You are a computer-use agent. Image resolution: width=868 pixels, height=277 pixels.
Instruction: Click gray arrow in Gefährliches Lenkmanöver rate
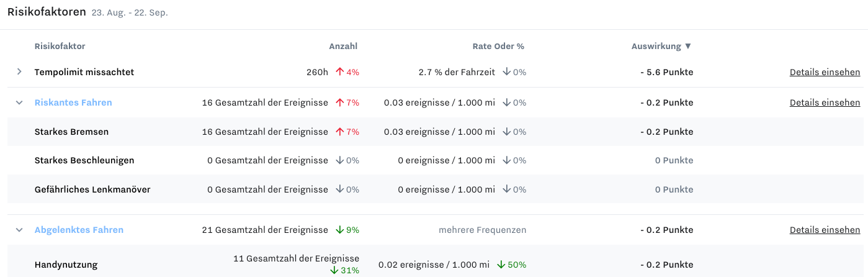click(x=506, y=189)
